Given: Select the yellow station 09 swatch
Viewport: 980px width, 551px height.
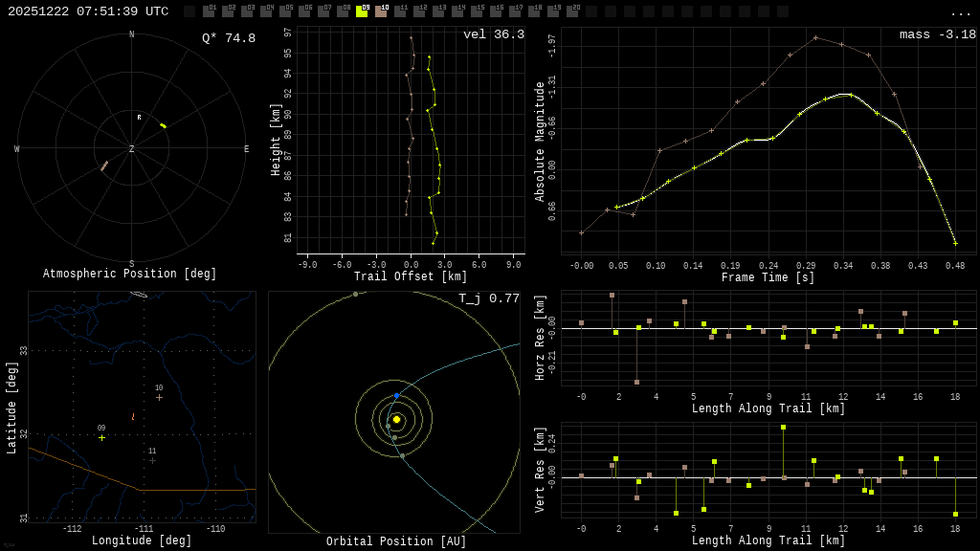Looking at the screenshot, I should click(362, 11).
